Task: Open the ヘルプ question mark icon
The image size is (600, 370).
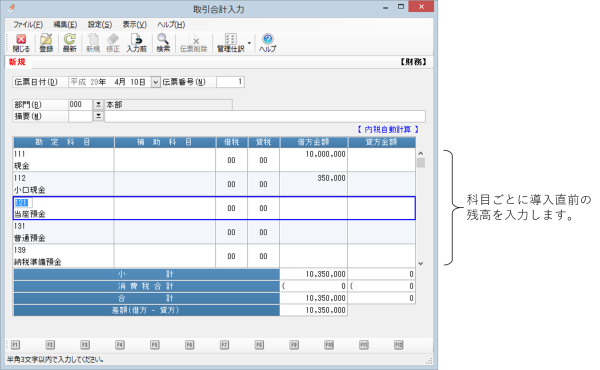Action: [267, 43]
